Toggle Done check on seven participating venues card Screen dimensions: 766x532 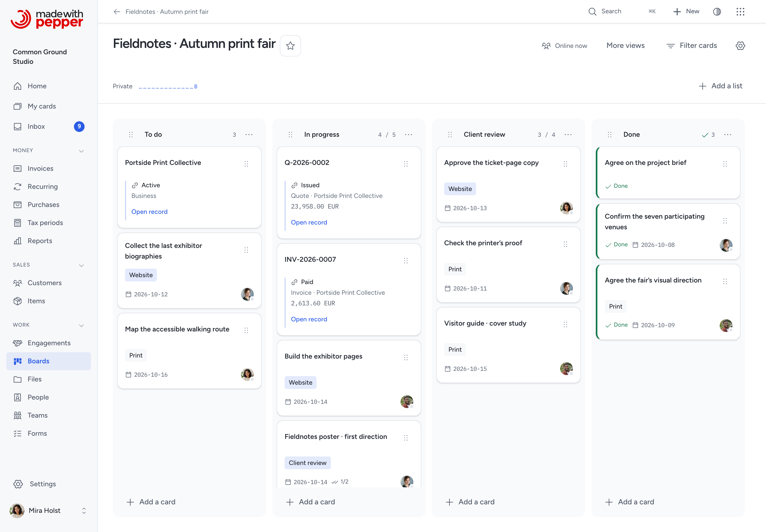[616, 245]
